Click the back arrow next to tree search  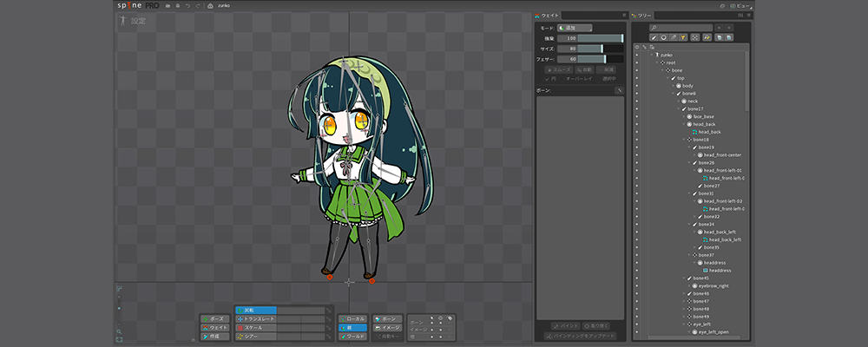pos(719,28)
